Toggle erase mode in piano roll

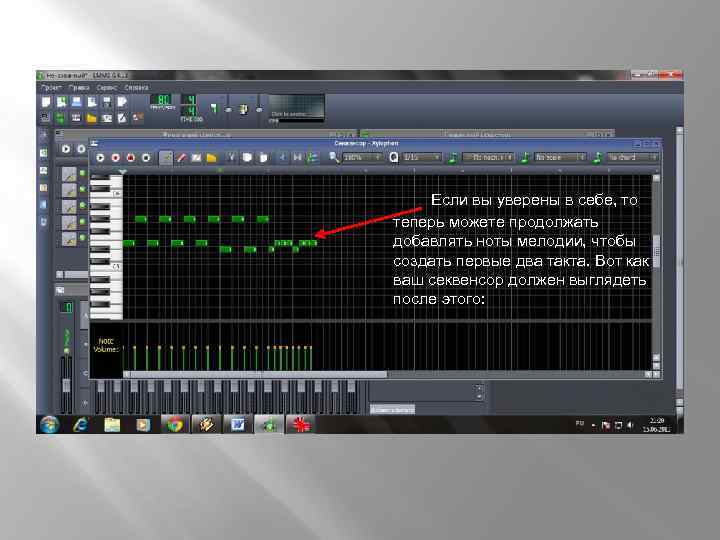click(x=181, y=158)
